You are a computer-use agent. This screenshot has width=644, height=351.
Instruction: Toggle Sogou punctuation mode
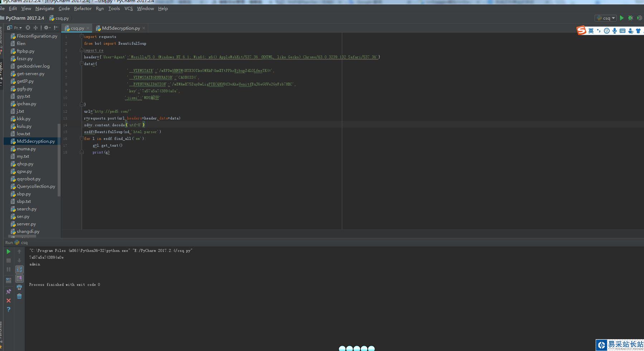coord(599,31)
